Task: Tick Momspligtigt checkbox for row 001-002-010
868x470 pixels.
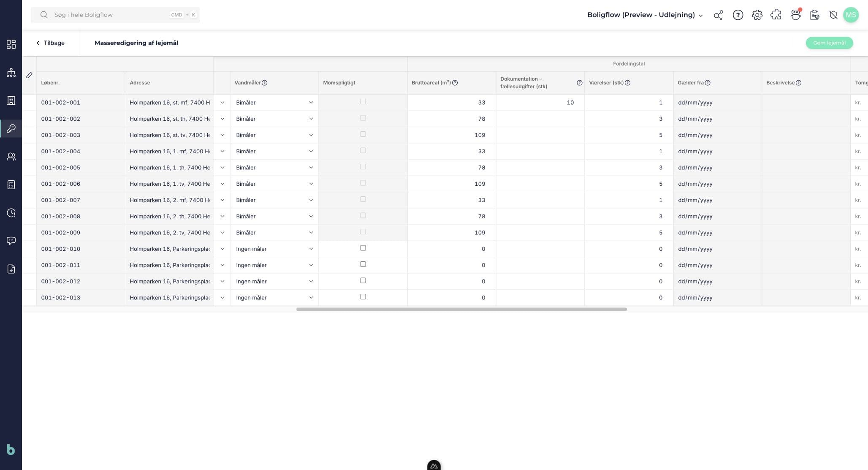Action: (x=363, y=248)
